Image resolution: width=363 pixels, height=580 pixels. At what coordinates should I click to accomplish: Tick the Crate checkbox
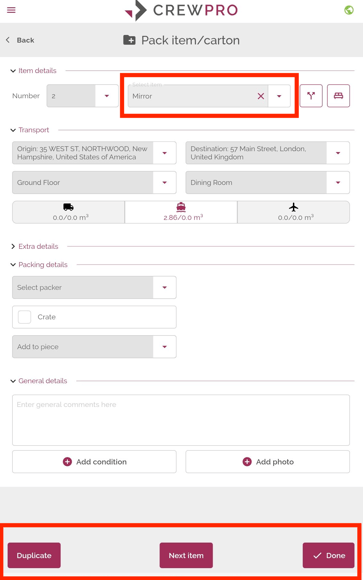pyautogui.click(x=24, y=317)
